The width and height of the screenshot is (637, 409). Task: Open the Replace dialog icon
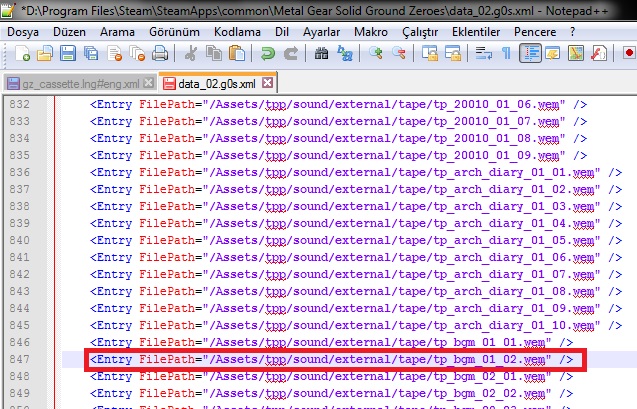(344, 53)
